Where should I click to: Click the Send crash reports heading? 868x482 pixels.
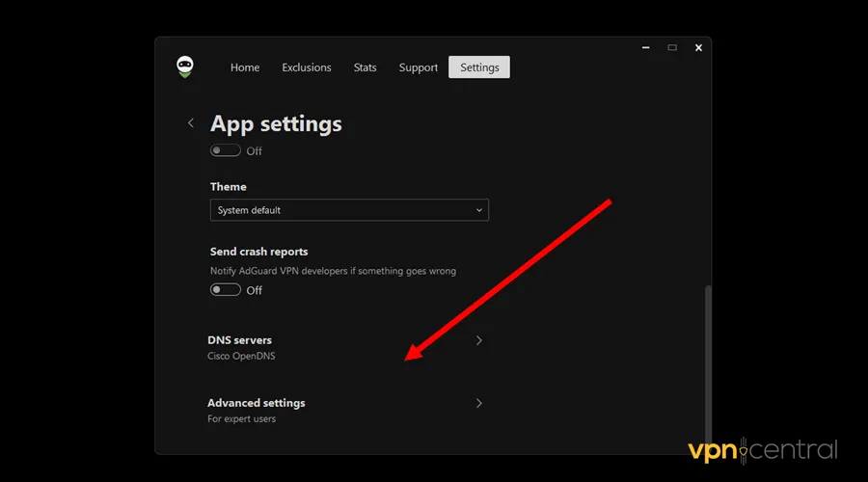click(x=259, y=252)
